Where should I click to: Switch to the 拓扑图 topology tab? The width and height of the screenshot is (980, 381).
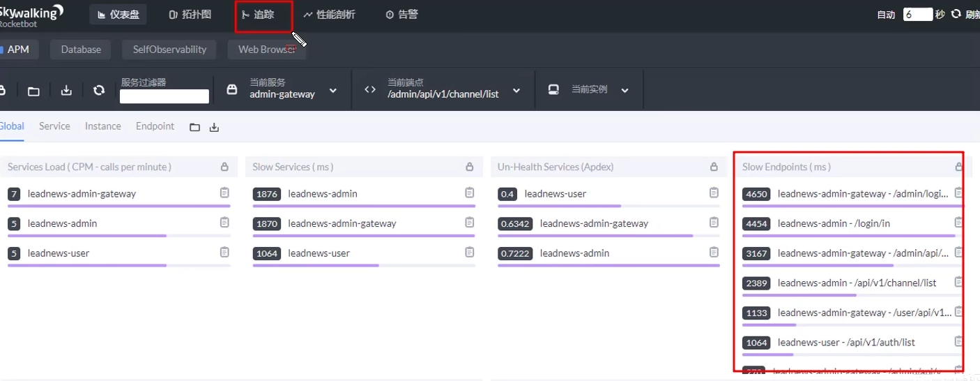[x=190, y=15]
